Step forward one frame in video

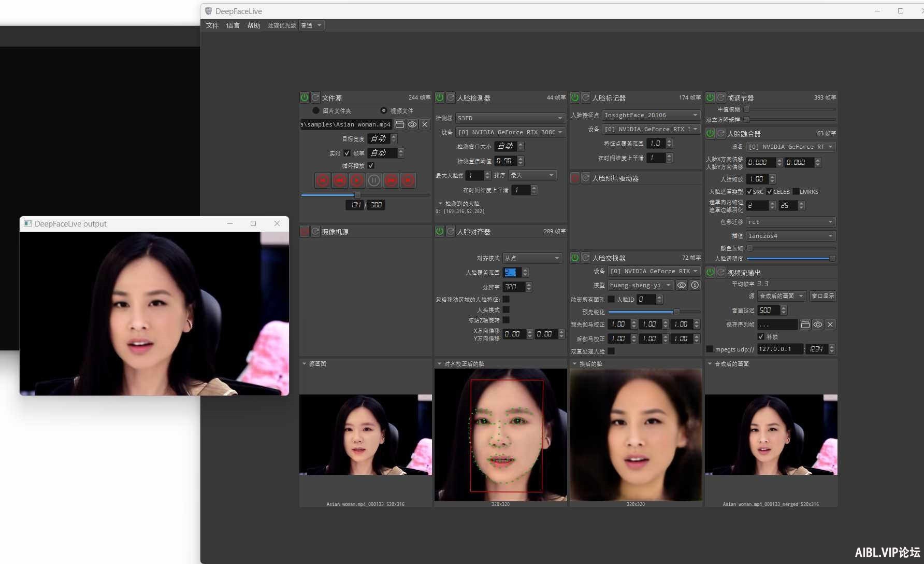click(x=391, y=180)
